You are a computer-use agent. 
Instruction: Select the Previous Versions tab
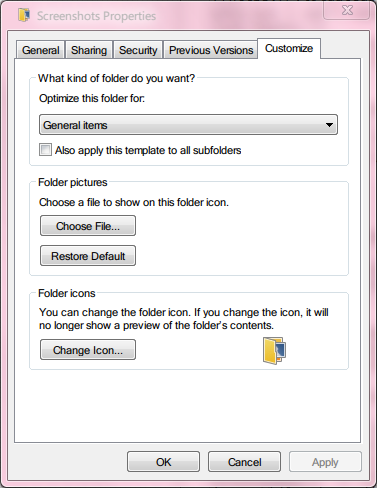(211, 50)
